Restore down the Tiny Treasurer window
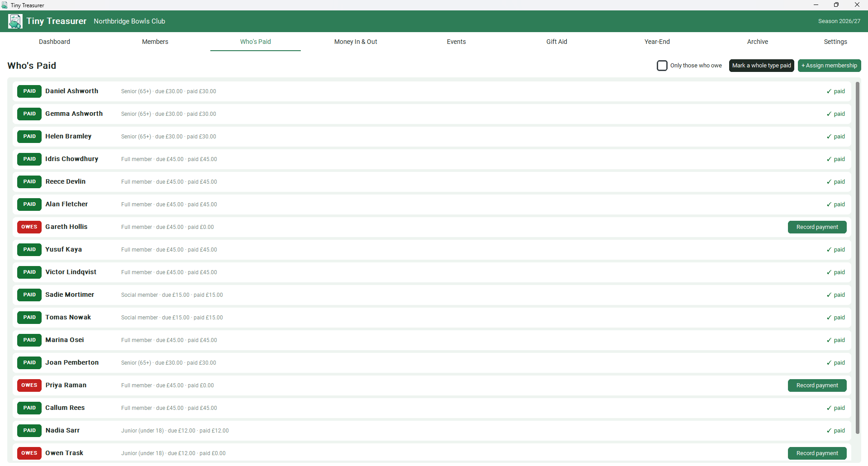 (836, 5)
